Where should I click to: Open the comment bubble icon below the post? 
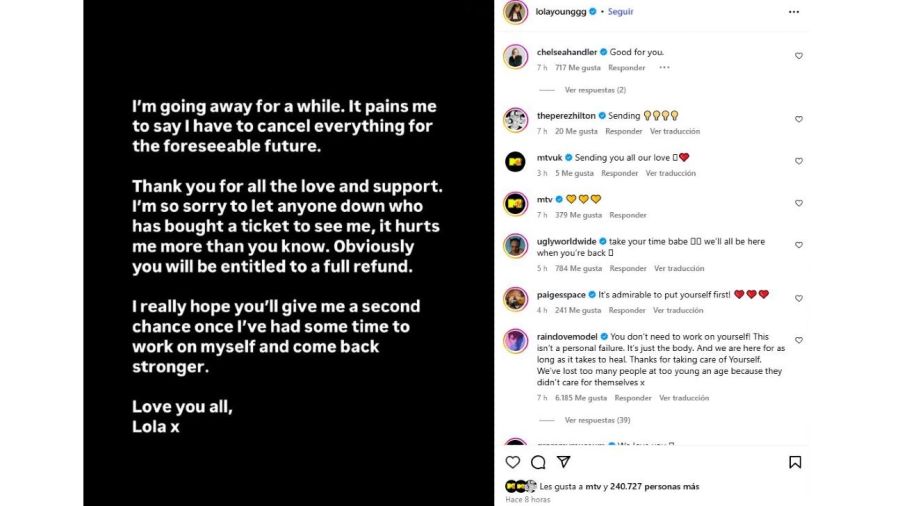[538, 462]
